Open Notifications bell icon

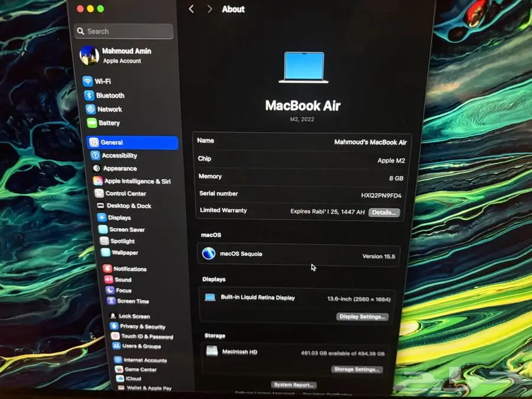click(107, 269)
